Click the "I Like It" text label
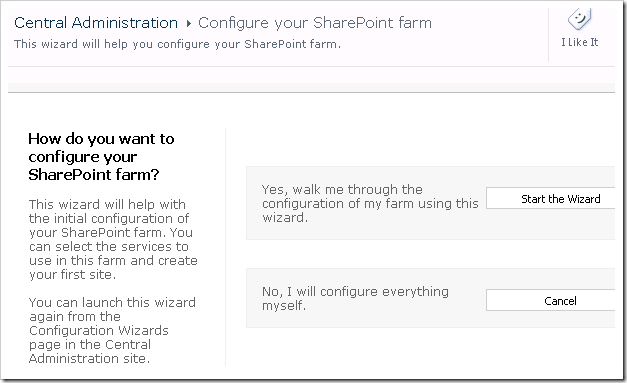Viewport: 627px width, 383px height. pos(579,42)
